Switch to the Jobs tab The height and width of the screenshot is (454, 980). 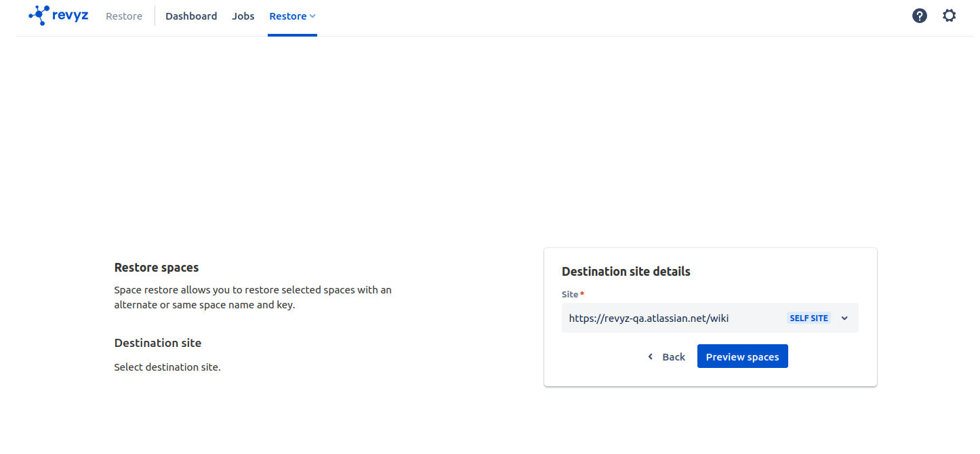(243, 16)
